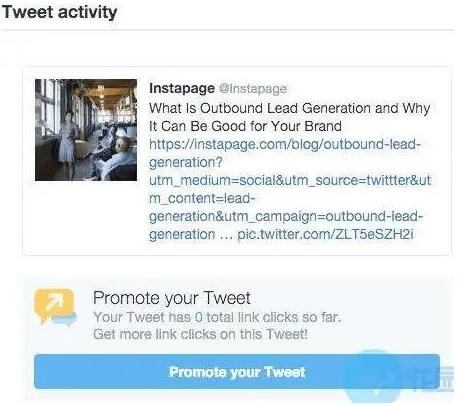Click the small blue chat bubble icon
This screenshot has height=405, width=459.
point(65,321)
